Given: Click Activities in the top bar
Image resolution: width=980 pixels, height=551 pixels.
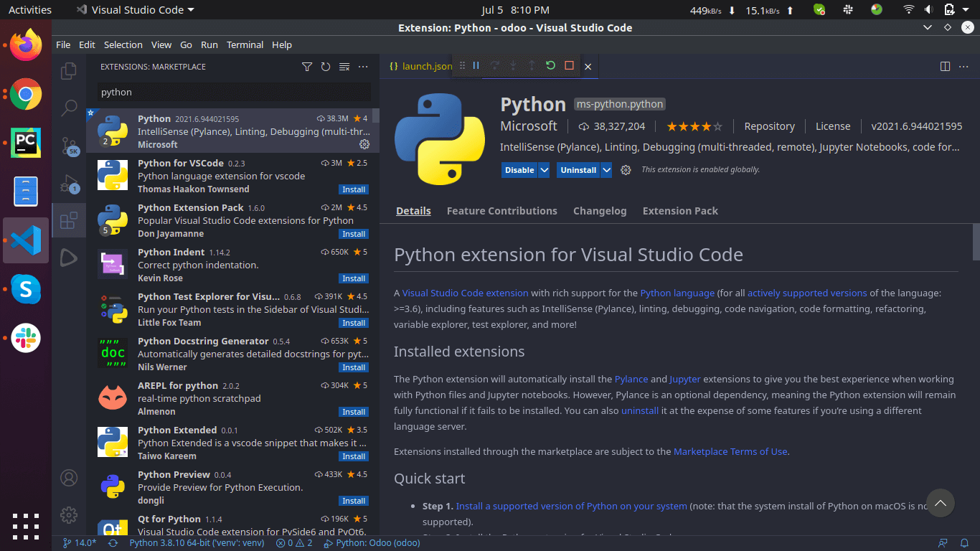Looking at the screenshot, I should [30, 10].
